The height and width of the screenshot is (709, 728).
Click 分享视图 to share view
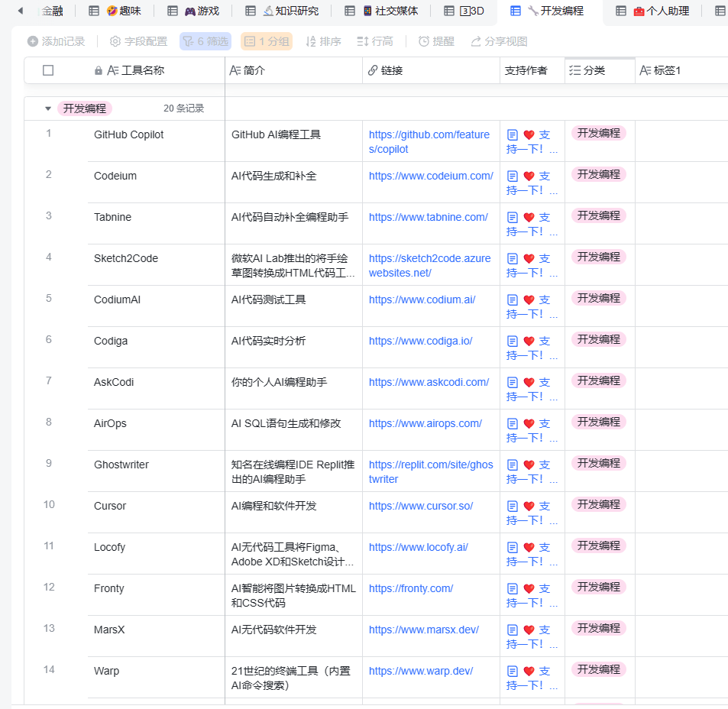pyautogui.click(x=499, y=41)
